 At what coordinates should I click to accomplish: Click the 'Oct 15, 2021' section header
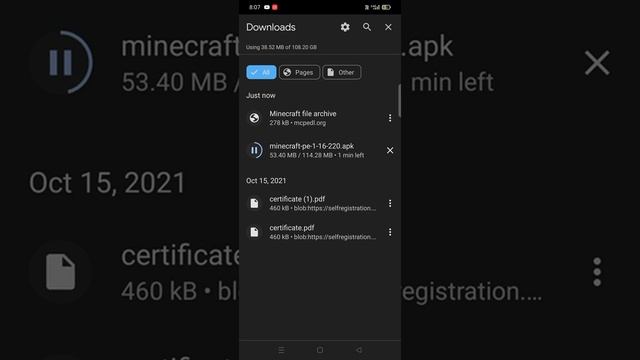point(266,180)
